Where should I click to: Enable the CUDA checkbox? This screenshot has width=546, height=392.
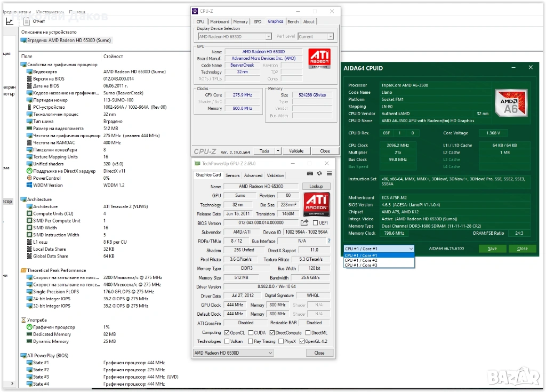(251, 332)
